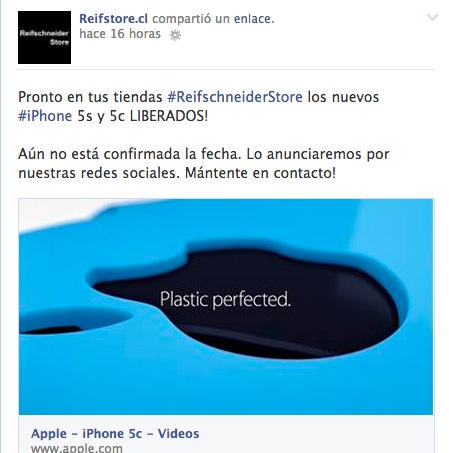This screenshot has height=453, width=449.
Task: Click the 'hace 16 horas' timestamp
Action: 120,34
